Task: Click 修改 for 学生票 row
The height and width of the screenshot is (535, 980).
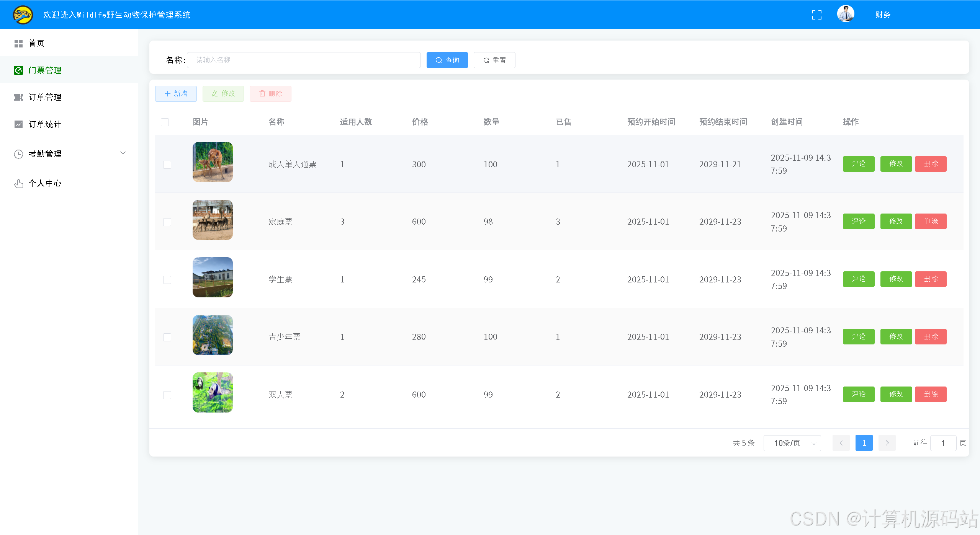Action: tap(896, 279)
